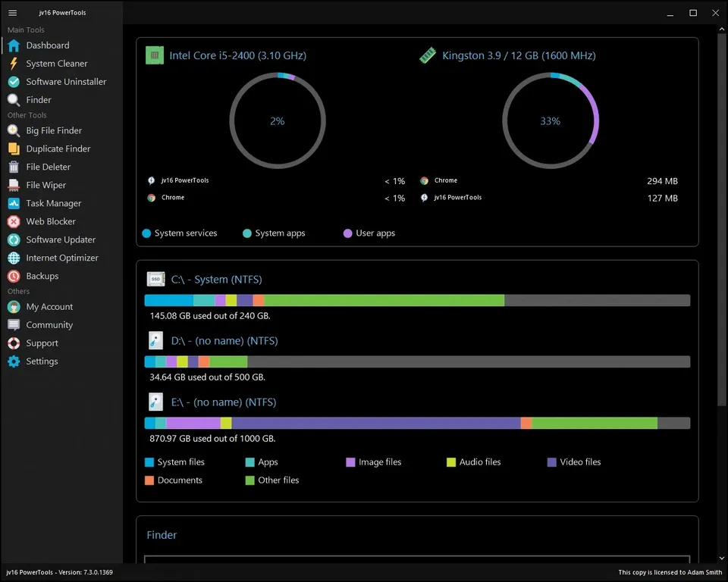Click the Settings gear icon

pyautogui.click(x=14, y=361)
